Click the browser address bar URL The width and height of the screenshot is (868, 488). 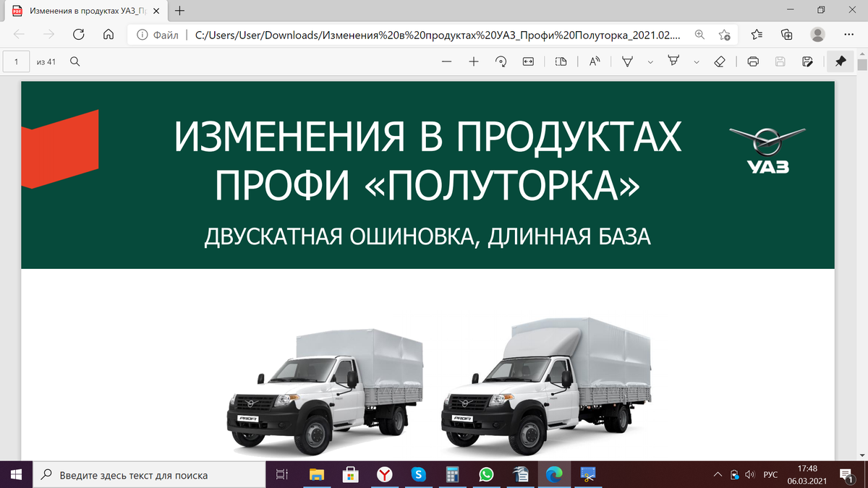(x=439, y=34)
